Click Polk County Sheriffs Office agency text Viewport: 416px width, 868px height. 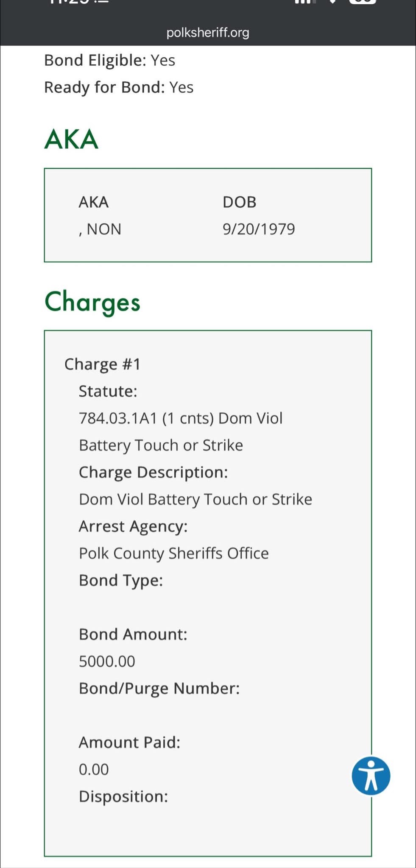(174, 553)
